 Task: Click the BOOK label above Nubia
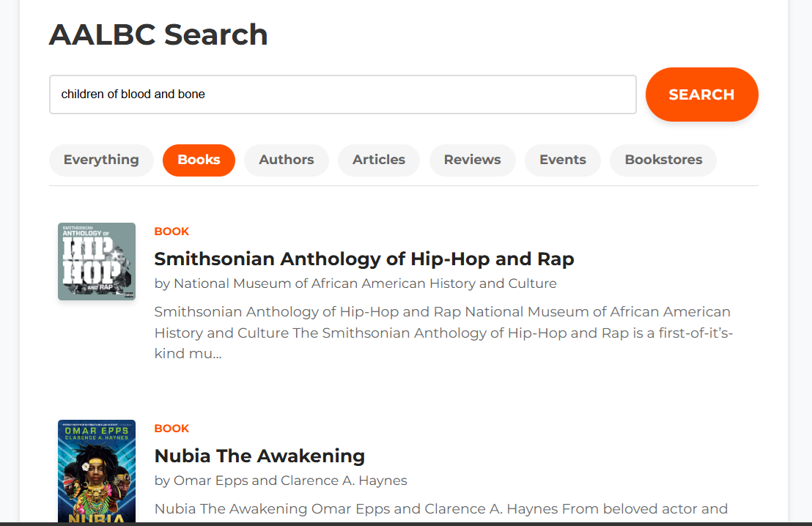click(172, 429)
